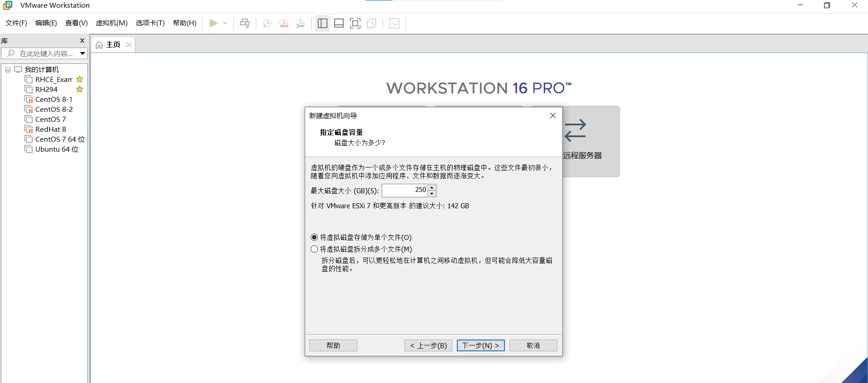Select the CentOS 7 64 位 virtual machine
868x383 pixels.
tap(60, 139)
